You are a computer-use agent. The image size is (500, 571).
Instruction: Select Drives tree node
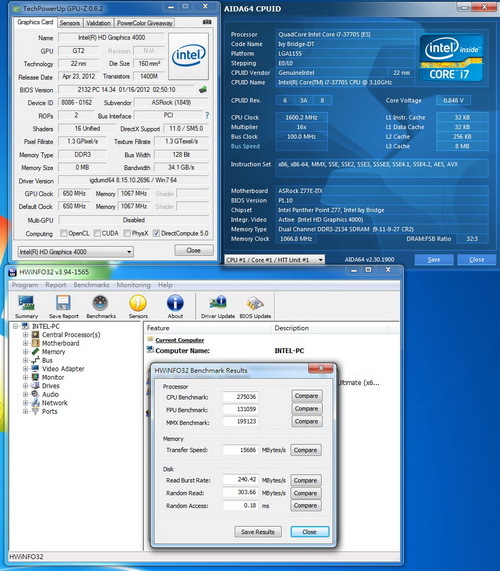[51, 386]
